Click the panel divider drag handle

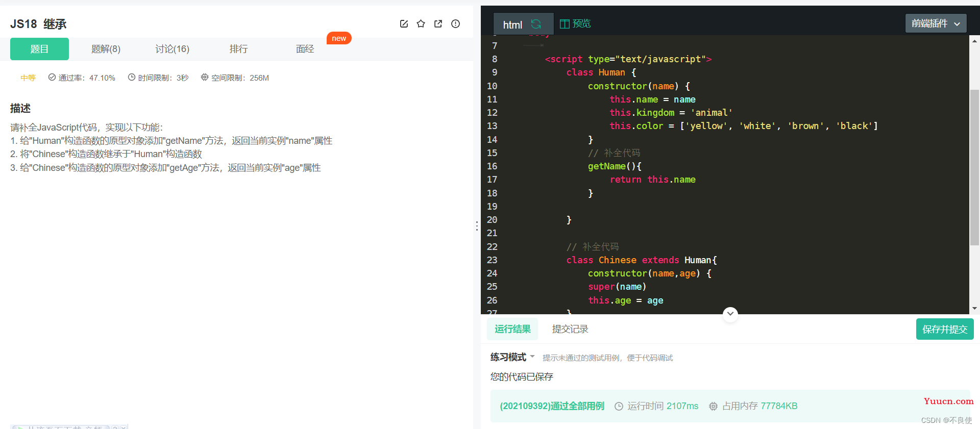click(x=477, y=226)
